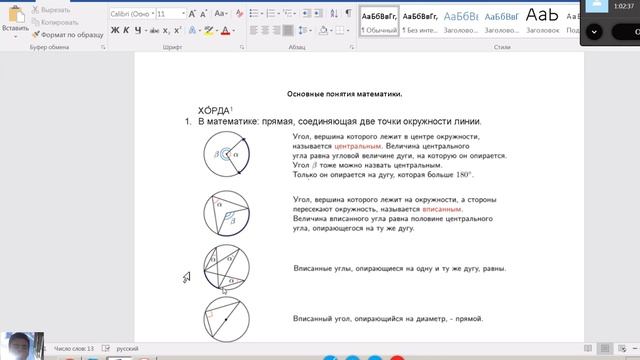Click the русский language indicator

(127, 349)
